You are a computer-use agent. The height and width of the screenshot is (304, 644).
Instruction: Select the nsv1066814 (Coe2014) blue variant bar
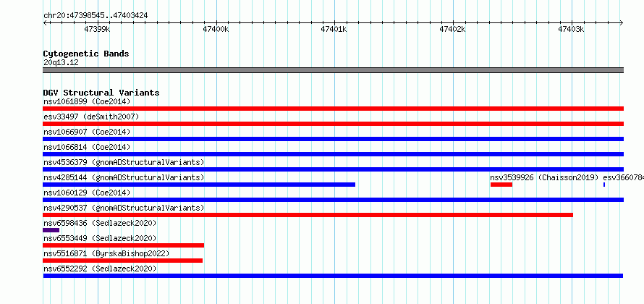click(333, 154)
